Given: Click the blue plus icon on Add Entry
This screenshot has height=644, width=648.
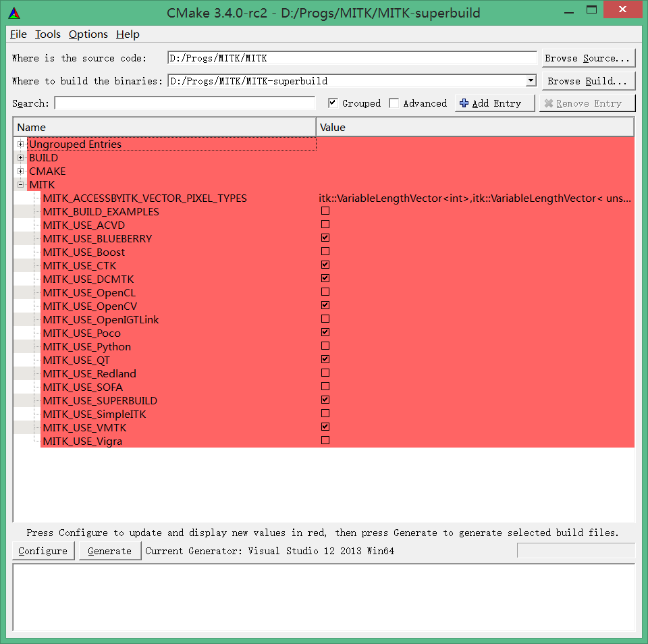Looking at the screenshot, I should point(464,103).
